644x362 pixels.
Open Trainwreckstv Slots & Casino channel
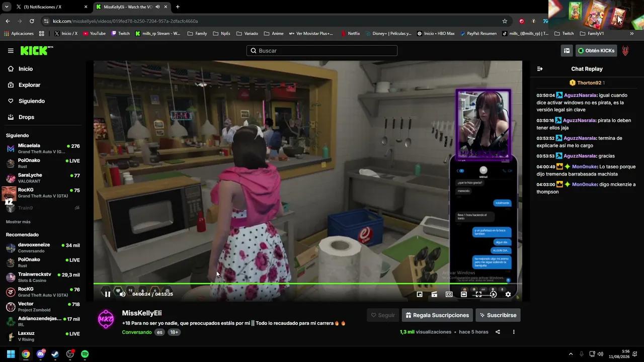(42, 278)
